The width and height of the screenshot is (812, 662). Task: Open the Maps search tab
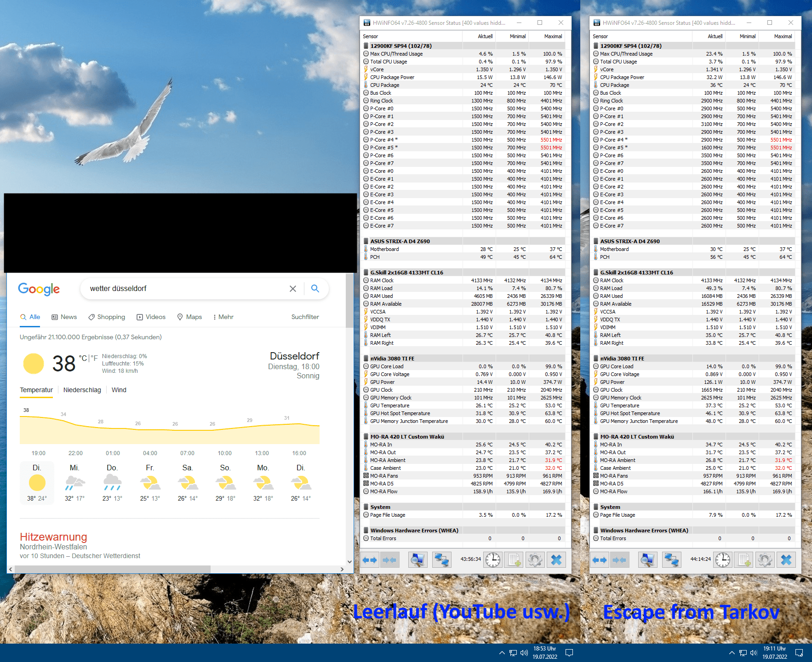(x=189, y=317)
